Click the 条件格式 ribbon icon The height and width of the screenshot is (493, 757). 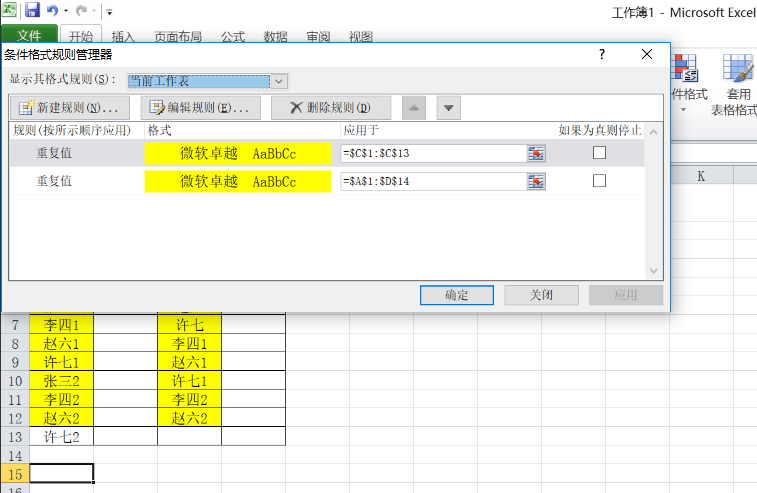click(686, 69)
